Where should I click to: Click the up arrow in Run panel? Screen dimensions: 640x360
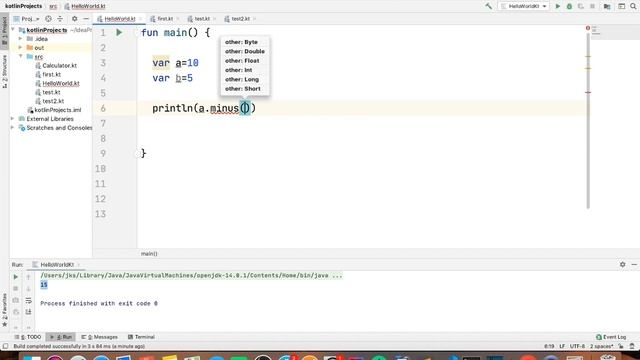pos(29,277)
